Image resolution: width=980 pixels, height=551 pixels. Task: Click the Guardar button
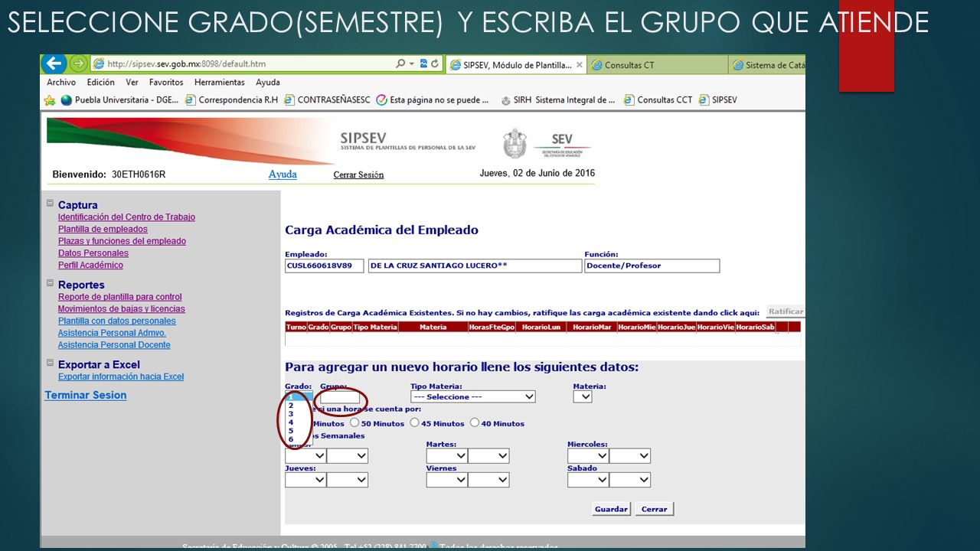click(x=611, y=509)
